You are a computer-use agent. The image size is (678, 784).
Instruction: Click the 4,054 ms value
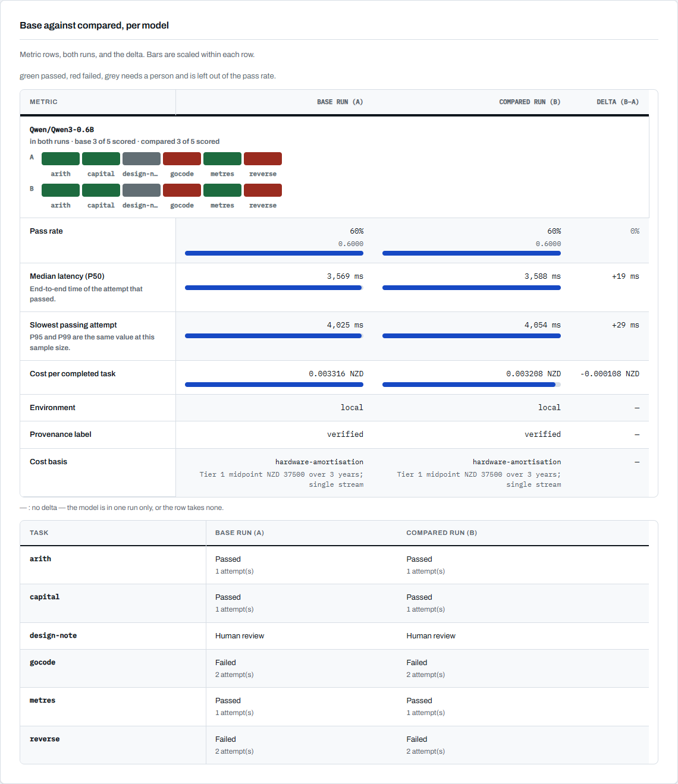tap(542, 325)
